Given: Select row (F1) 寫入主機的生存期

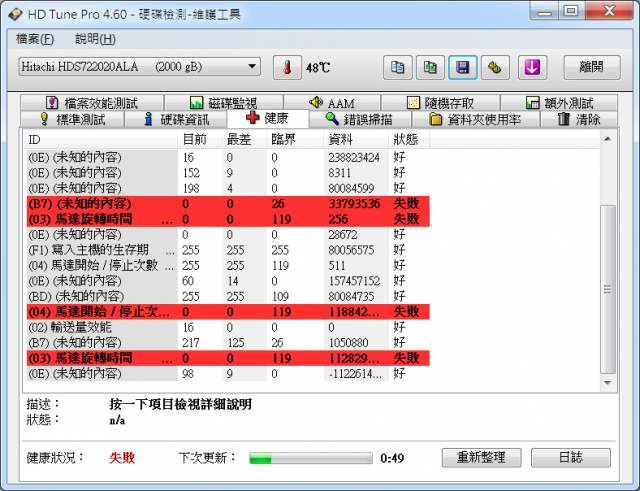Looking at the screenshot, I should (228, 250).
